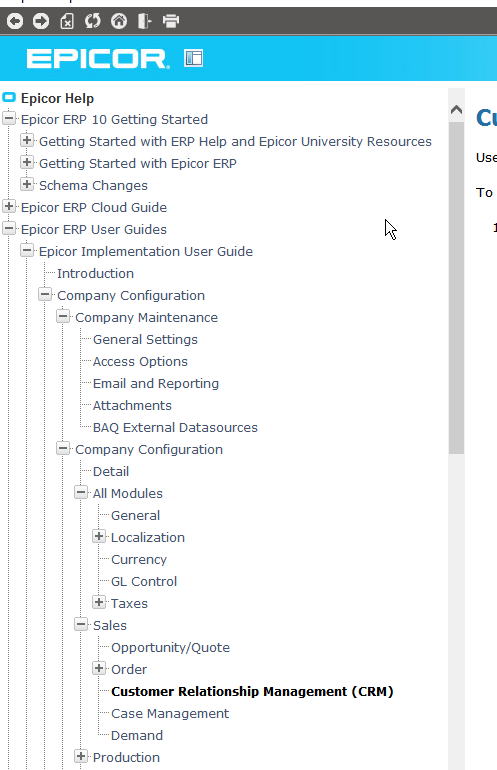Open Customer Relationship Management (CRM) topic

252,691
